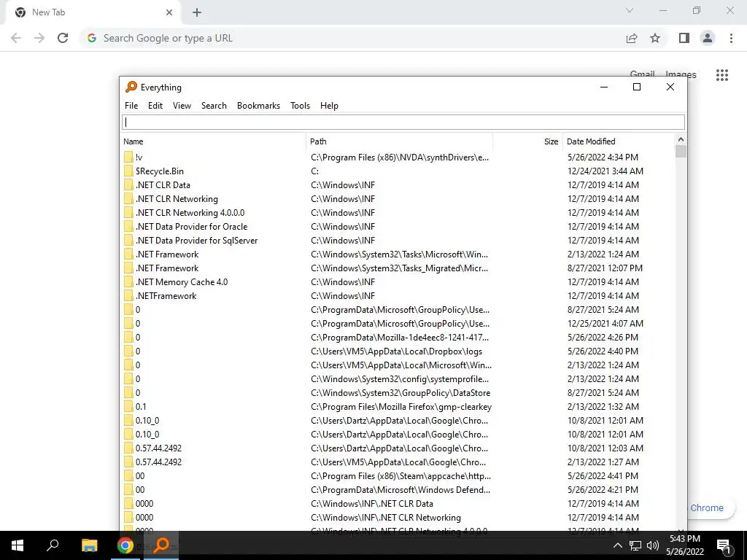747x560 pixels.
Task: Click the Everything search box
Action: [x=403, y=122]
